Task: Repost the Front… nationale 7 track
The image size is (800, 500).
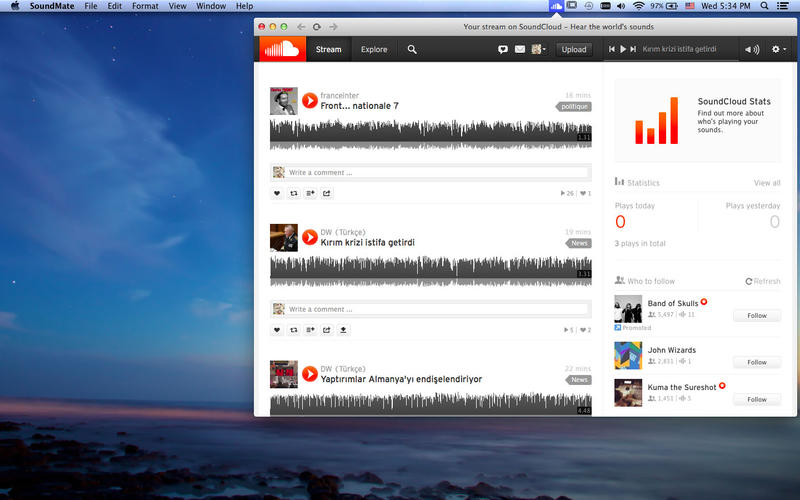Action: [x=294, y=193]
